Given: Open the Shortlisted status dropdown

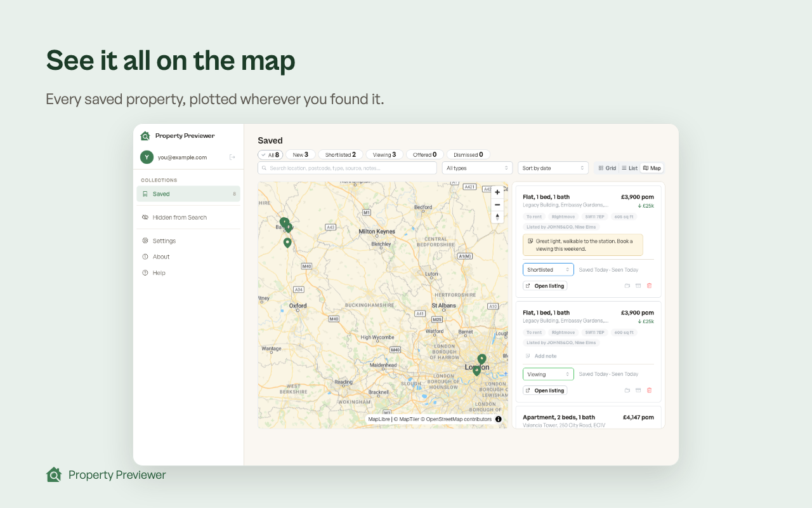Looking at the screenshot, I should coord(548,270).
